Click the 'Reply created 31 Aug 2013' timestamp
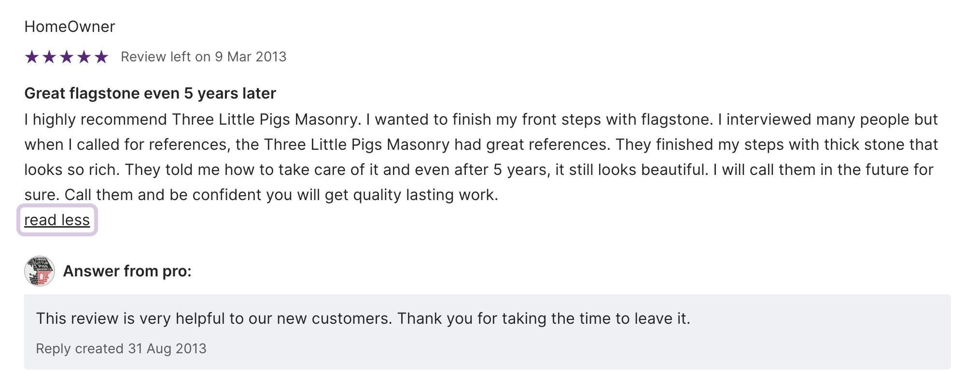980x375 pixels. (x=121, y=348)
